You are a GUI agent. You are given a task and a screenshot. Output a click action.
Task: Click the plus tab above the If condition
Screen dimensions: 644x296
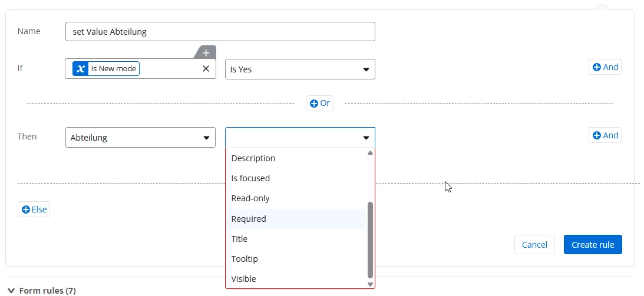click(206, 52)
